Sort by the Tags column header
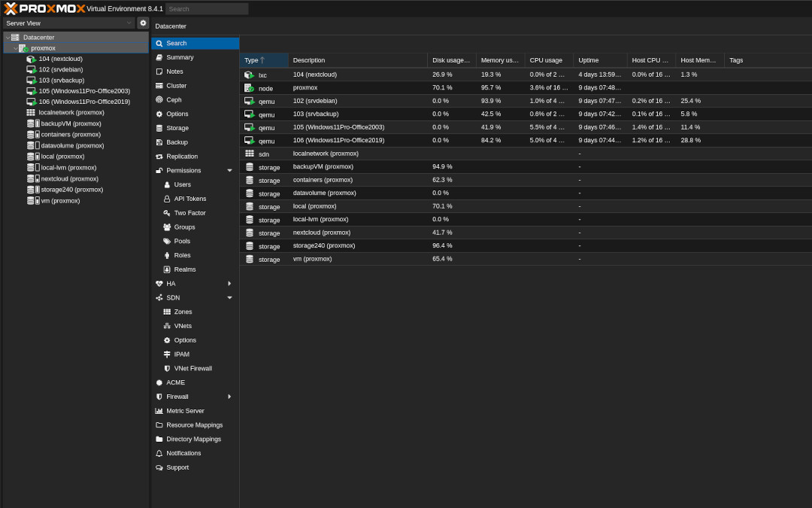Screen dimensions: 812x508 pos(768,60)
